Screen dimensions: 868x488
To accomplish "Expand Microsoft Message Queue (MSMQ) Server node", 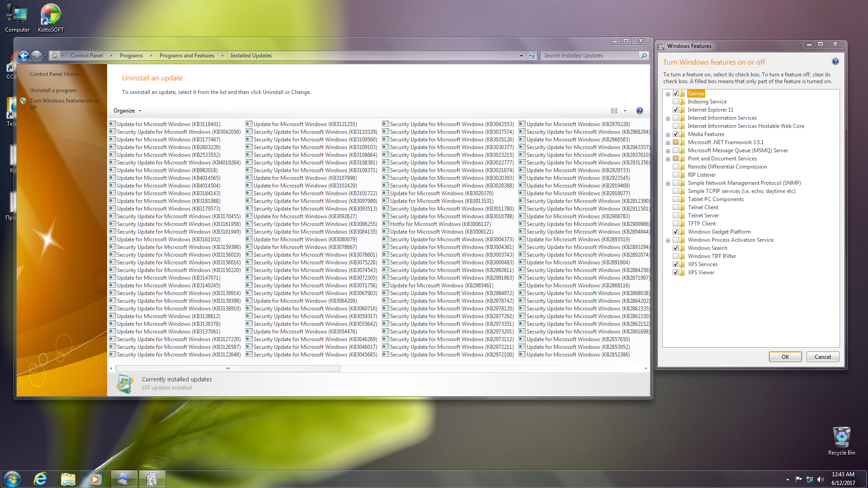I will point(668,151).
